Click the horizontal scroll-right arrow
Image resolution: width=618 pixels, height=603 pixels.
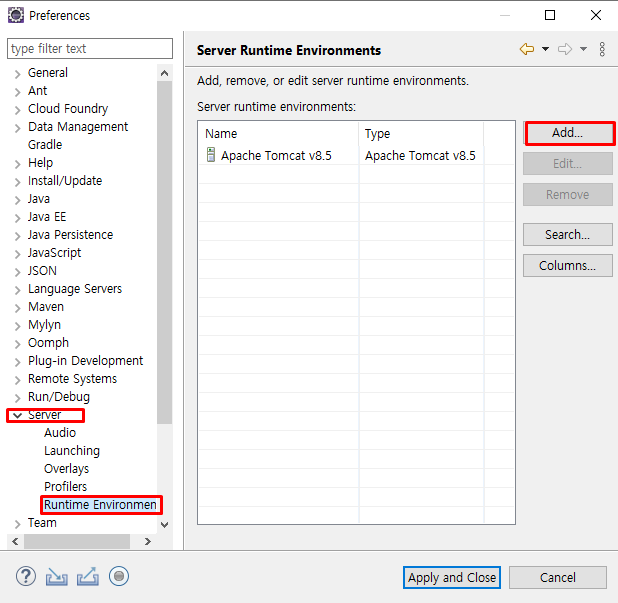point(148,542)
